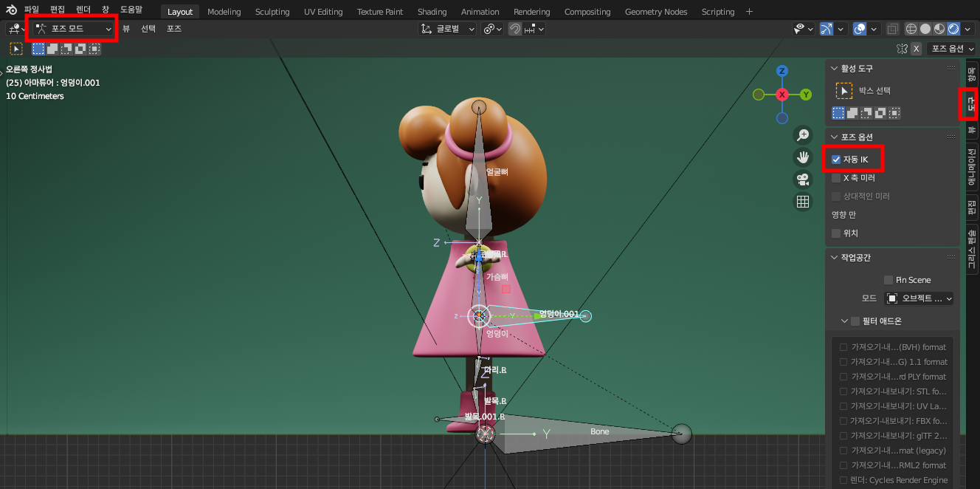The width and height of the screenshot is (980, 489).
Task: Open the 도움말 menu
Action: (x=131, y=10)
